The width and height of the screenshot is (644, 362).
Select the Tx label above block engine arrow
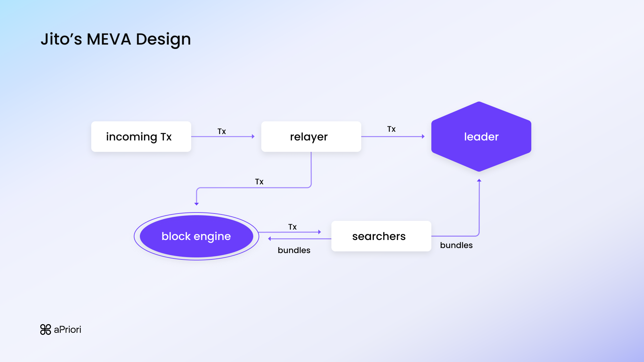[x=293, y=227]
